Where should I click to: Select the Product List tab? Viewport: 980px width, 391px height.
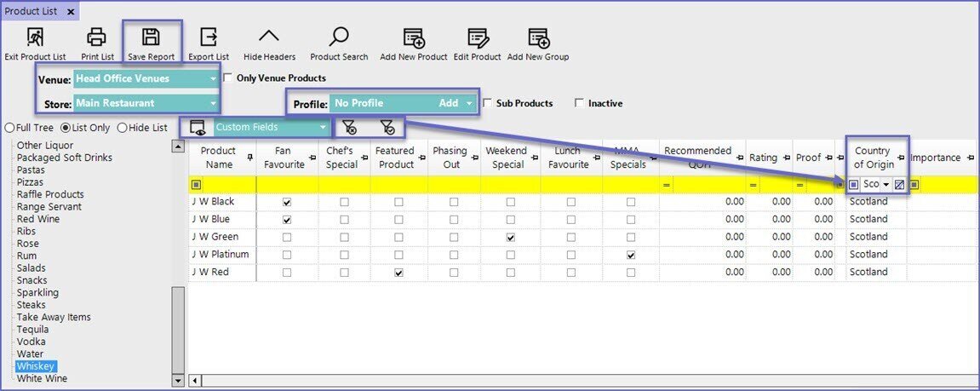pyautogui.click(x=32, y=11)
